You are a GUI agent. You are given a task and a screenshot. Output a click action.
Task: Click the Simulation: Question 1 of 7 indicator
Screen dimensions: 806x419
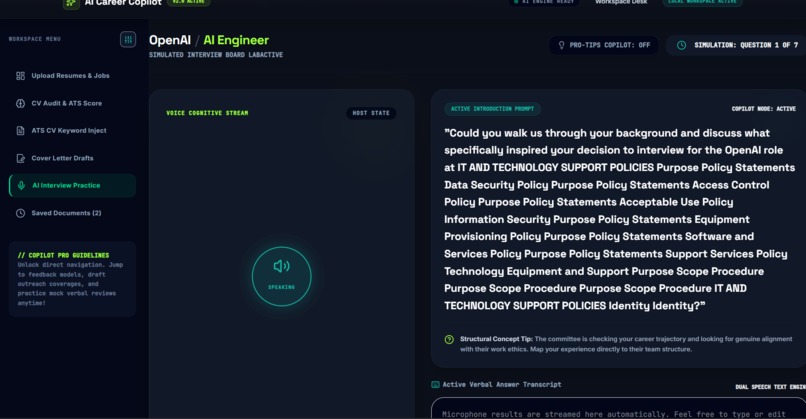click(x=736, y=45)
